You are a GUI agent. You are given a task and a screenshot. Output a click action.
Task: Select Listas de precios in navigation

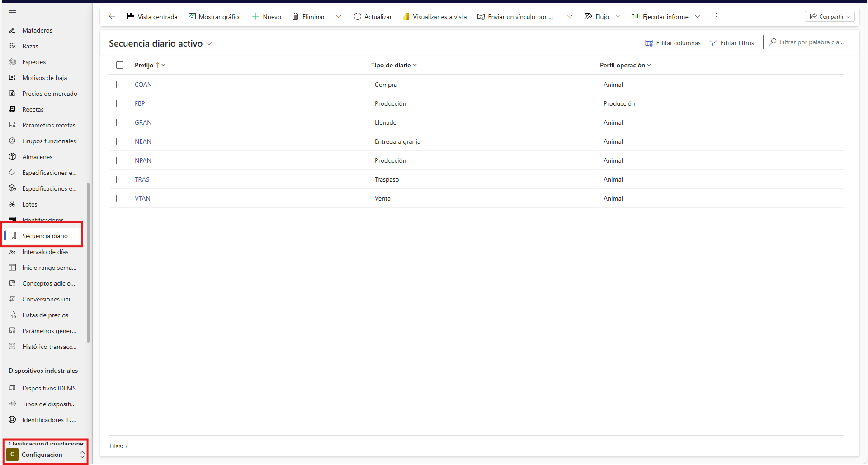pos(45,315)
